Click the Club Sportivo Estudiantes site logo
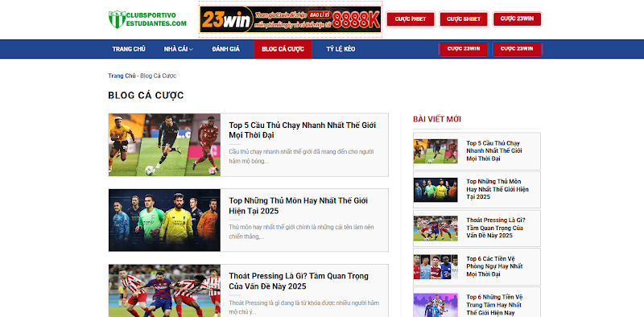Viewport: 644px width, 317px height. (x=147, y=19)
